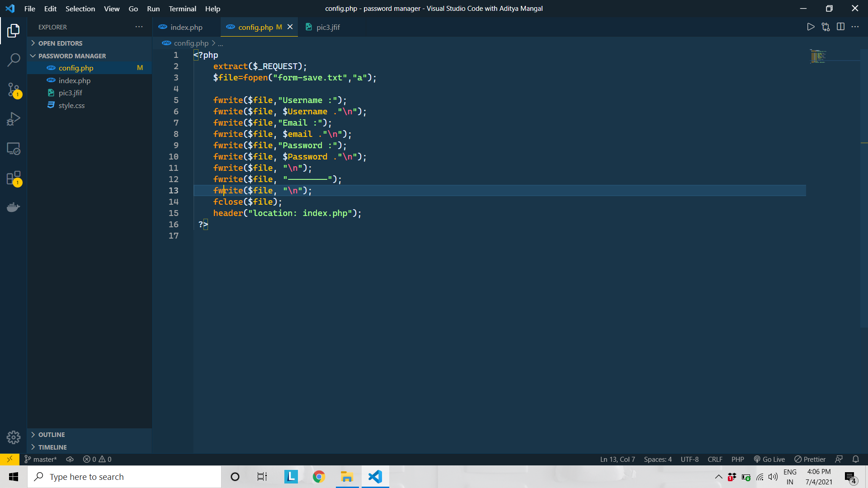
Task: Expand the Open Editors section
Action: click(x=60, y=43)
